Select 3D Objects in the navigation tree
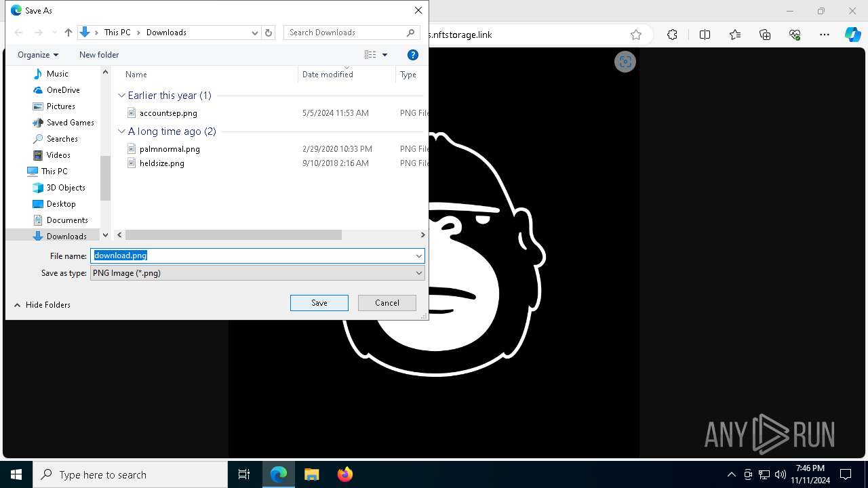Viewport: 868px width, 488px height. click(x=66, y=188)
